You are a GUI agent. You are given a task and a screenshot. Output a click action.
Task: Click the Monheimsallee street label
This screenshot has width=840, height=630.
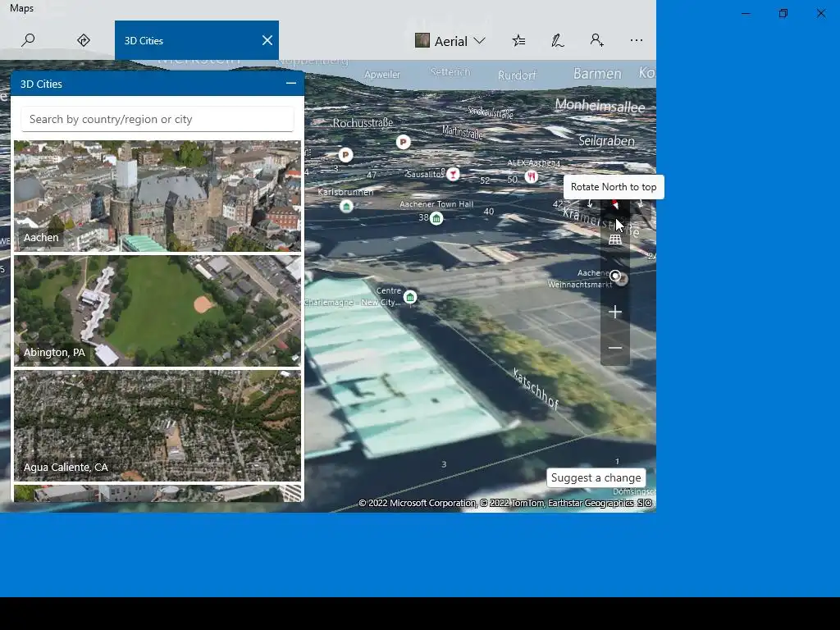pyautogui.click(x=600, y=106)
